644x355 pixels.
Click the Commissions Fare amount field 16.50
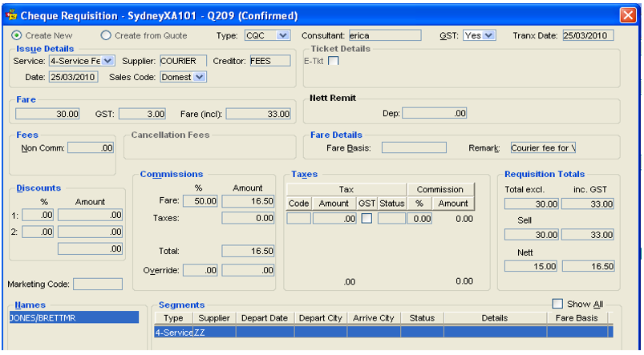[x=248, y=200]
